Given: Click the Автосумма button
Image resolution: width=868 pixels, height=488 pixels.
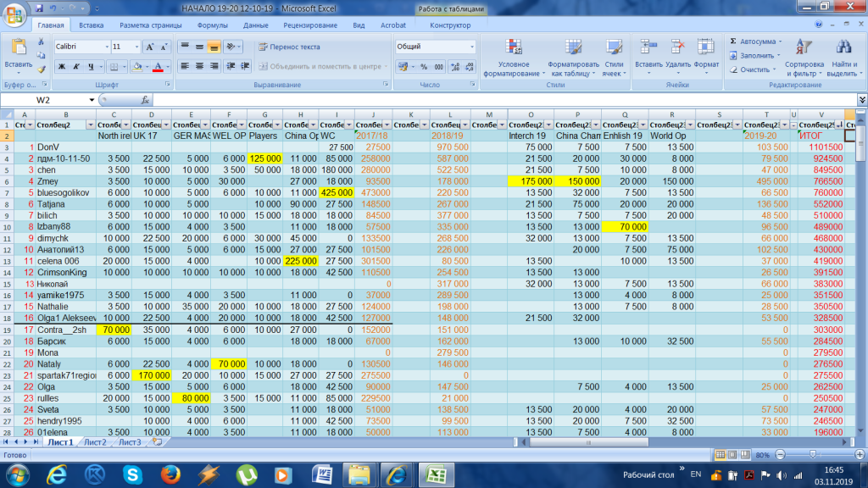Looking at the screenshot, I should coord(755,42).
